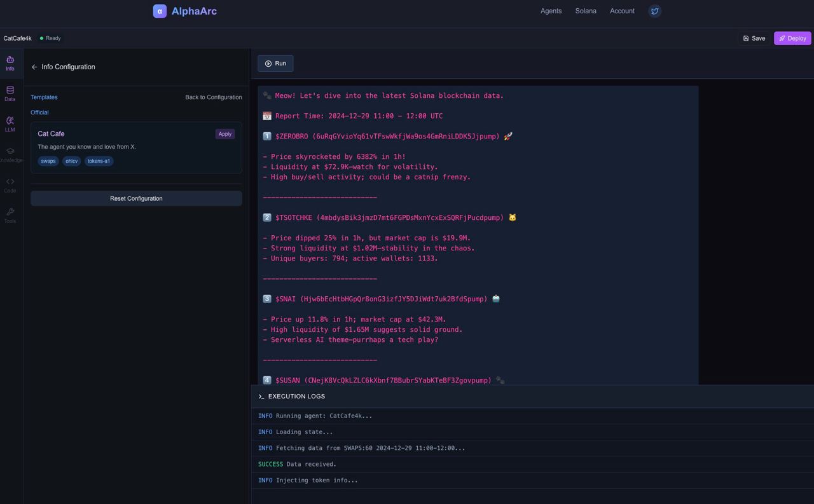The width and height of the screenshot is (814, 504).
Task: Click 'The agent you know and love' description
Action: (x=86, y=147)
